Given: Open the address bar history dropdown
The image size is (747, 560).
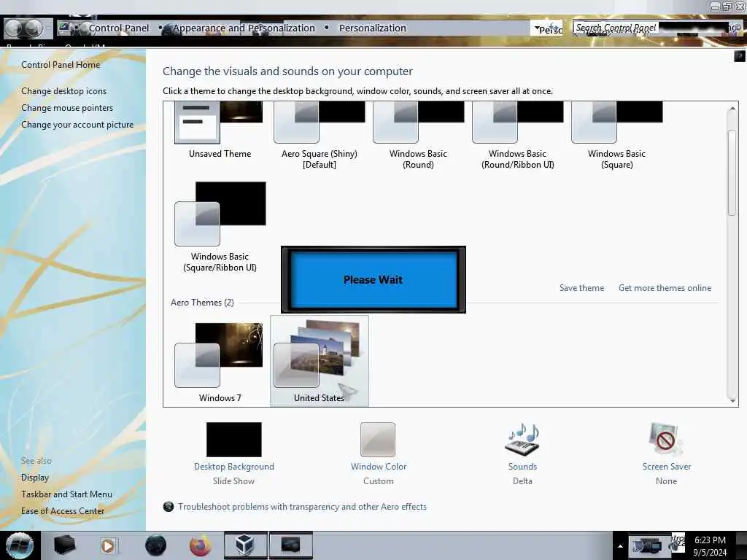Looking at the screenshot, I should coord(538,28).
